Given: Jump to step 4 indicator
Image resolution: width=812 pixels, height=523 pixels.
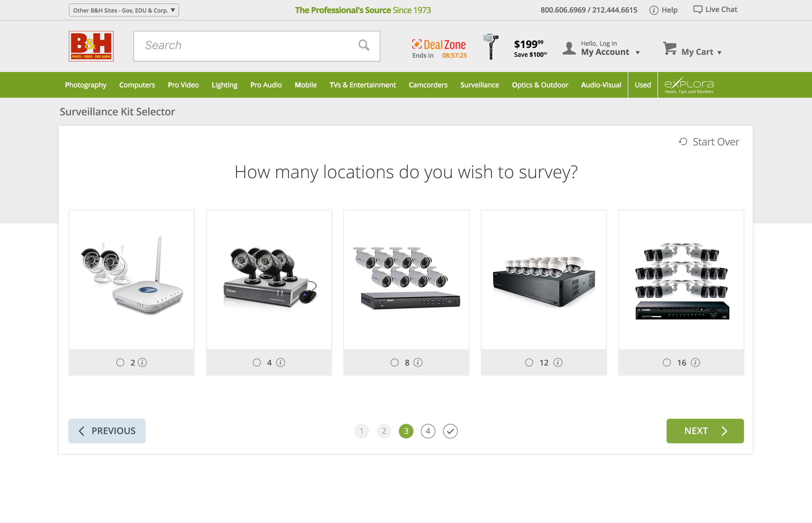Looking at the screenshot, I should [x=428, y=431].
